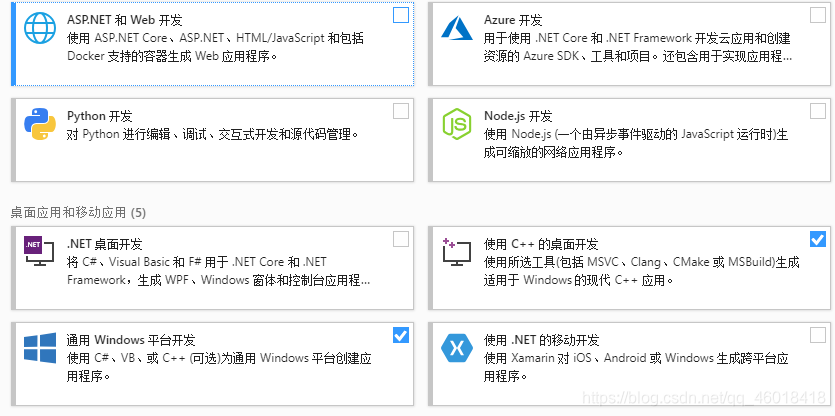
Task: Select the Azure 开发 title text
Action: (513, 20)
